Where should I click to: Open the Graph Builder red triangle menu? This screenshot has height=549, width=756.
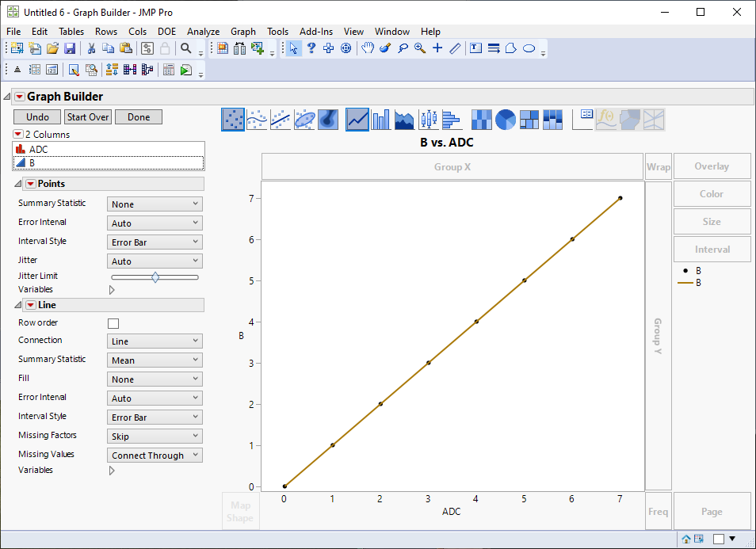pyautogui.click(x=18, y=96)
